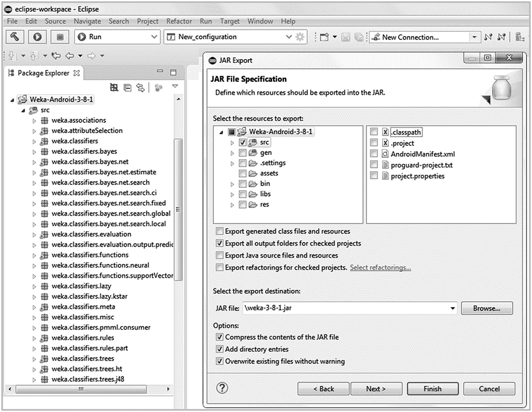Click the Forward navigation arrow icon

[x=92, y=56]
